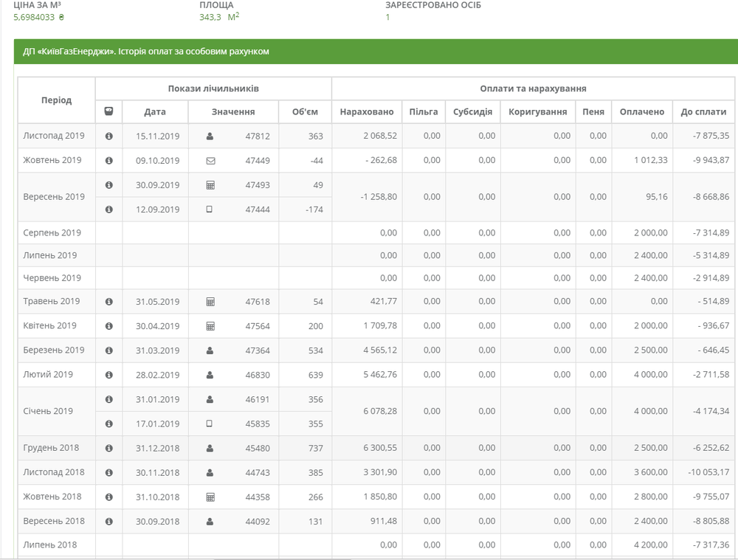Click the calculator icon next to value 47493

point(210,185)
